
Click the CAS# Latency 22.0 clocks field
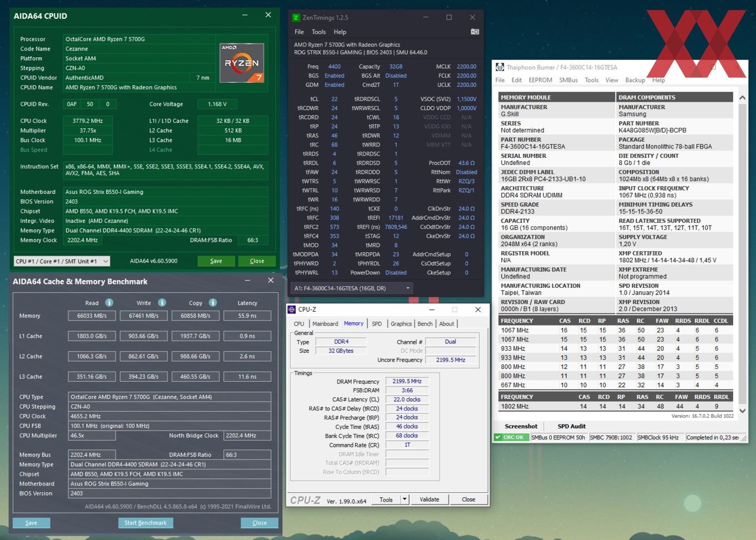[407, 399]
